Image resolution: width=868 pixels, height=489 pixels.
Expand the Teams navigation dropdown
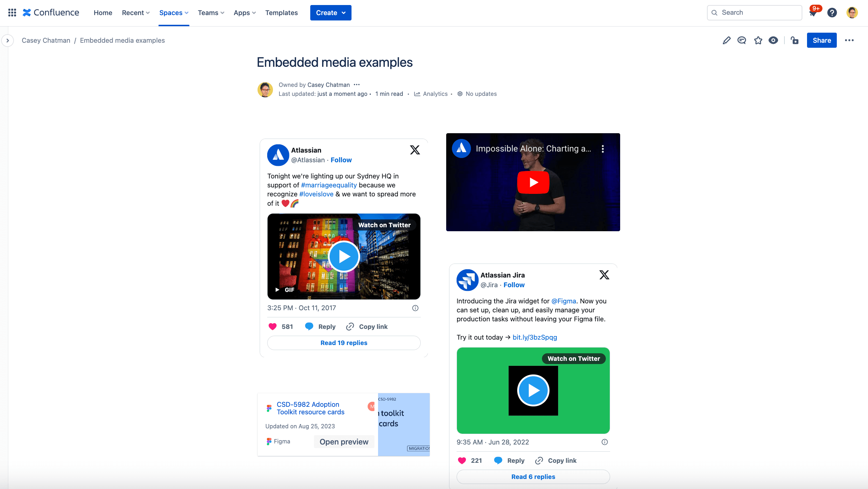[x=211, y=13]
